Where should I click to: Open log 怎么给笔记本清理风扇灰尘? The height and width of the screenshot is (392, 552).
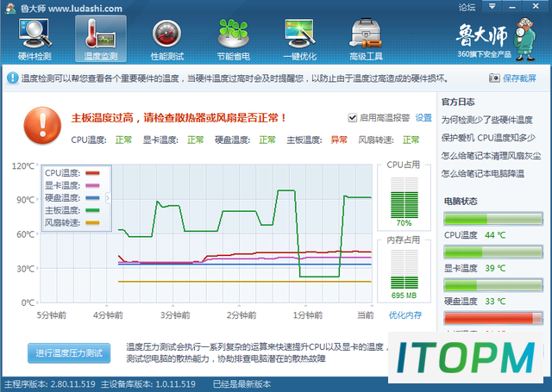tap(491, 156)
